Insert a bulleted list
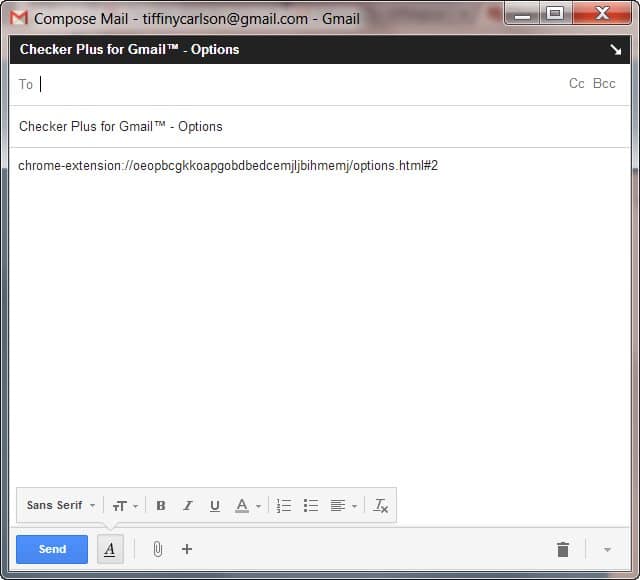The width and height of the screenshot is (640, 580). 311,506
